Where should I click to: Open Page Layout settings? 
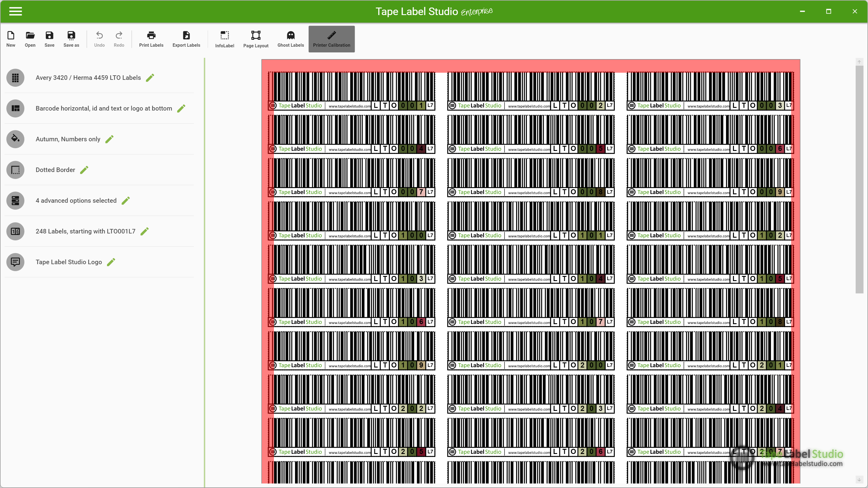[256, 39]
